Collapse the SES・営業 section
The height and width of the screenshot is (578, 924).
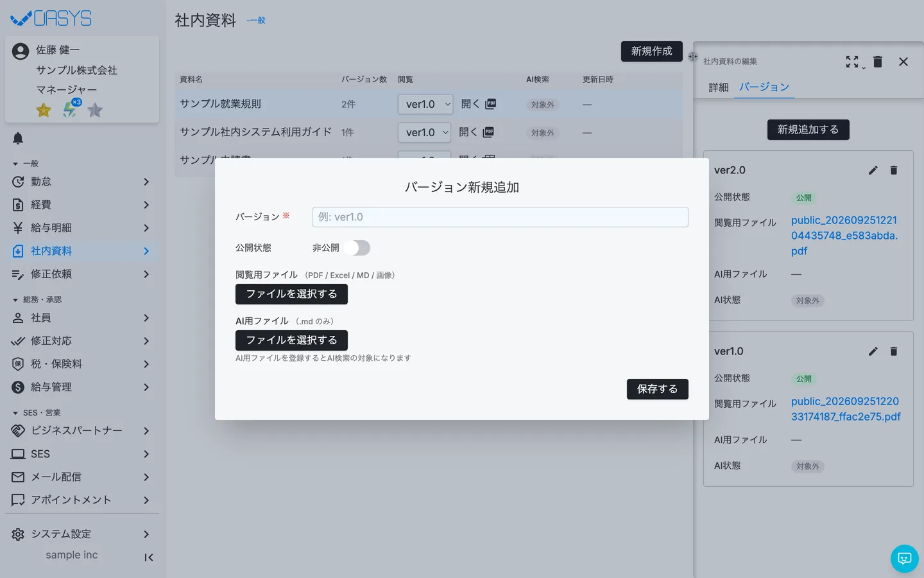(37, 413)
